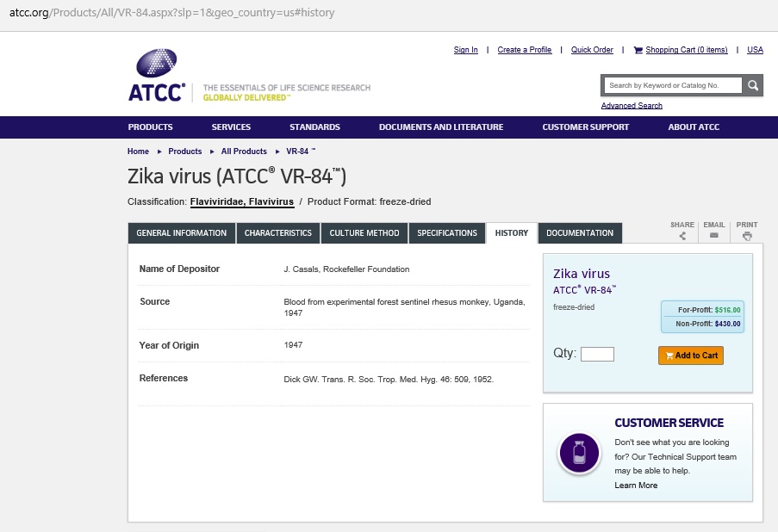Click the Dick GW reference citation text
This screenshot has height=532, width=778.
389,380
